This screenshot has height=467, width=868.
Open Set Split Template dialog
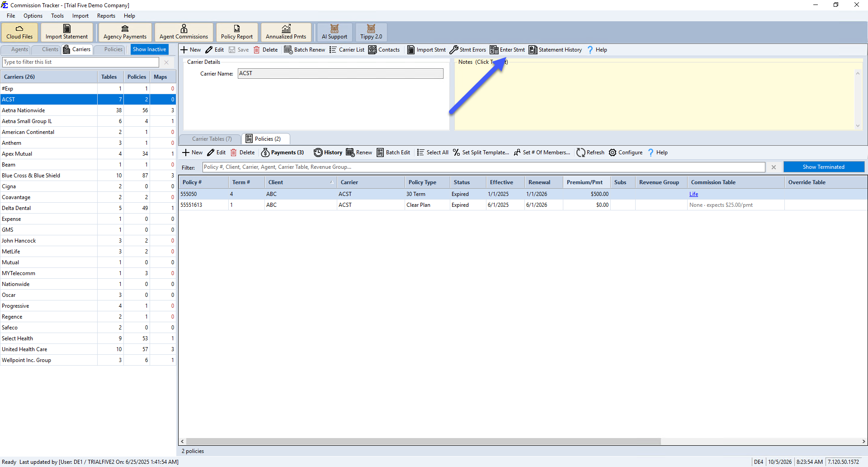pos(481,152)
